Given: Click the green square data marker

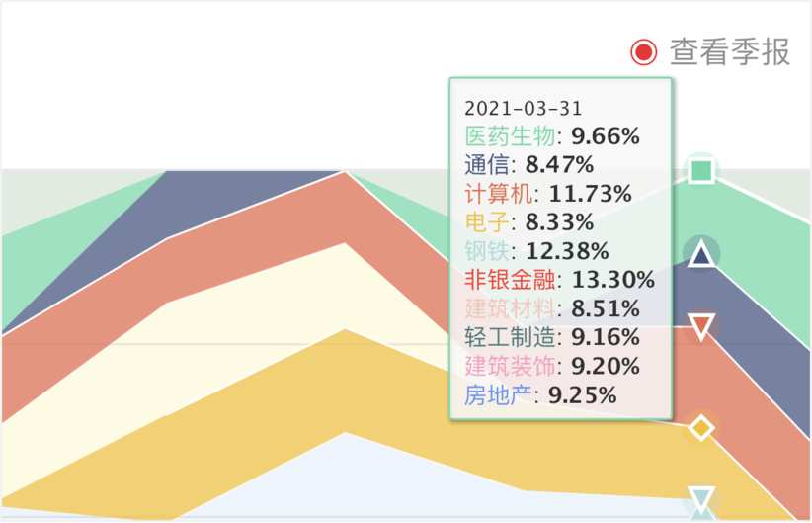Looking at the screenshot, I should click(x=701, y=170).
